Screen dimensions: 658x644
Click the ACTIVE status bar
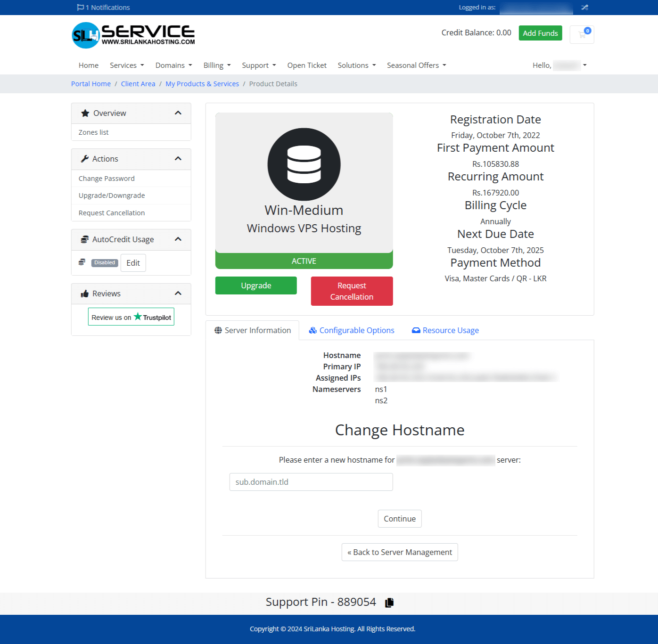point(304,261)
